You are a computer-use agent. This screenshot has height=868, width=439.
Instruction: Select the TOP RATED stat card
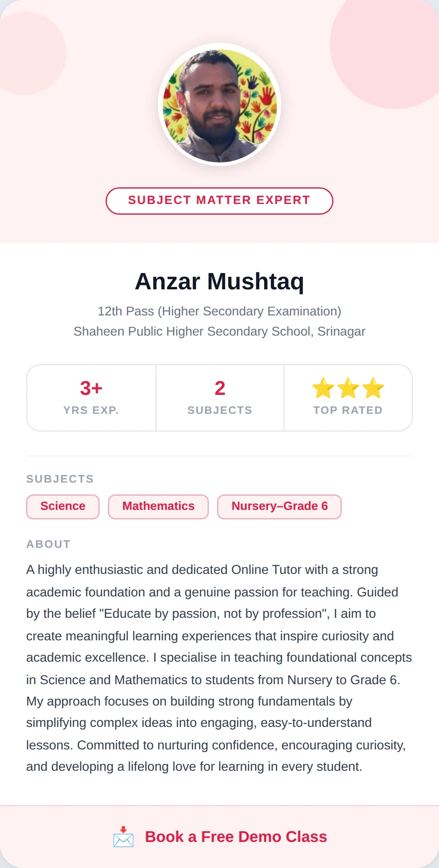348,397
